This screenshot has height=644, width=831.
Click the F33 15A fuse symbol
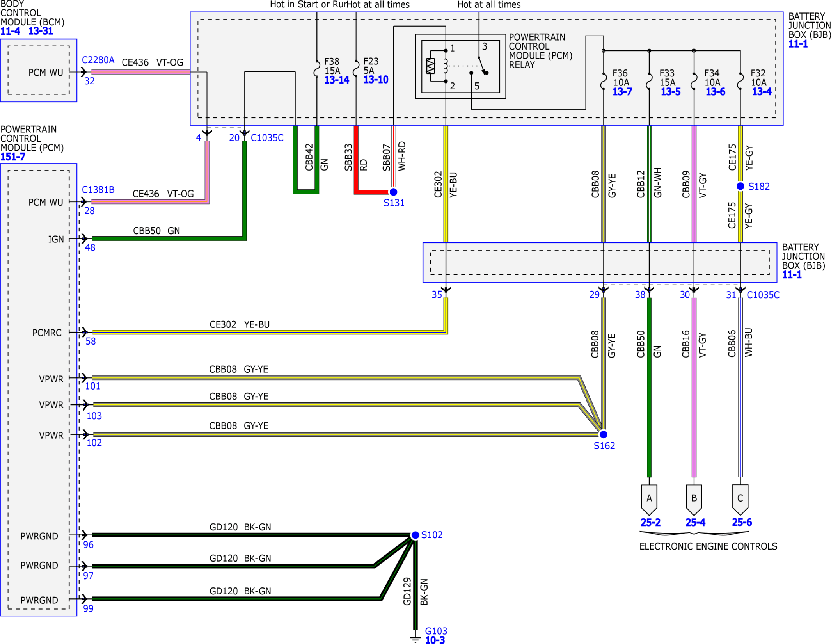click(649, 81)
